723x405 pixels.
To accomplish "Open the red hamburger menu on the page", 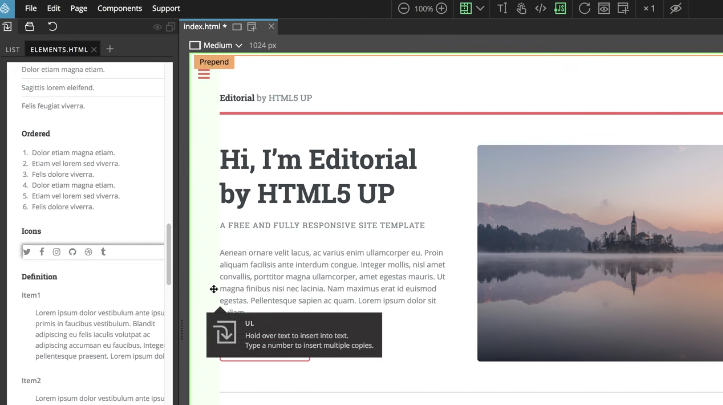I will click(204, 75).
